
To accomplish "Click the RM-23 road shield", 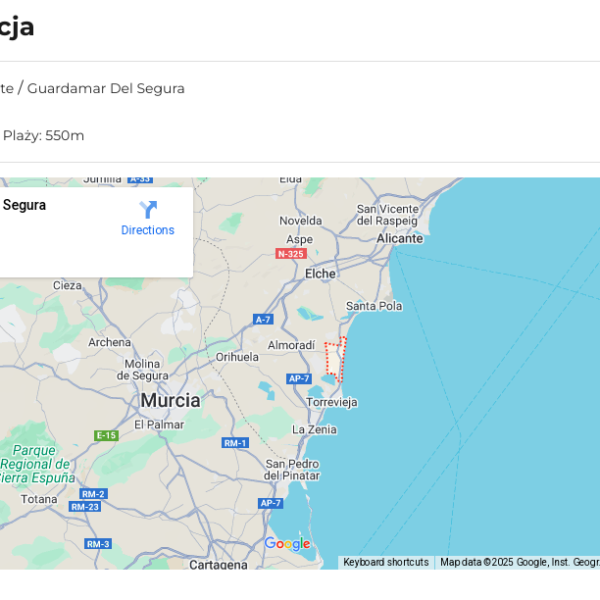I will 85,507.
